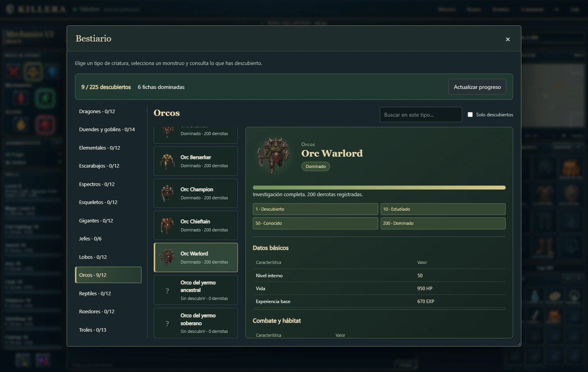Open the Troles category
The height and width of the screenshot is (372, 588).
click(x=108, y=330)
